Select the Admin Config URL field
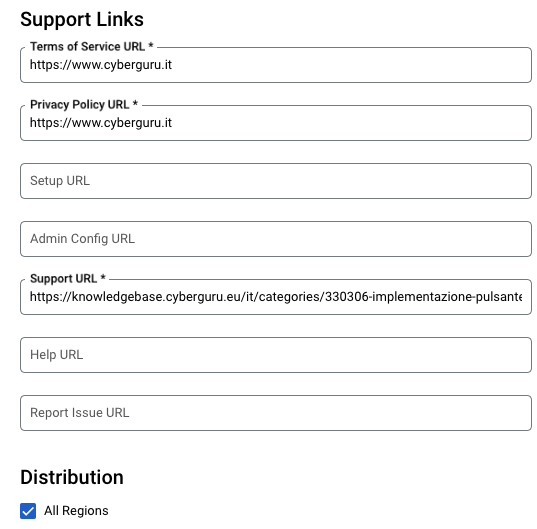537x529 pixels. tap(276, 239)
